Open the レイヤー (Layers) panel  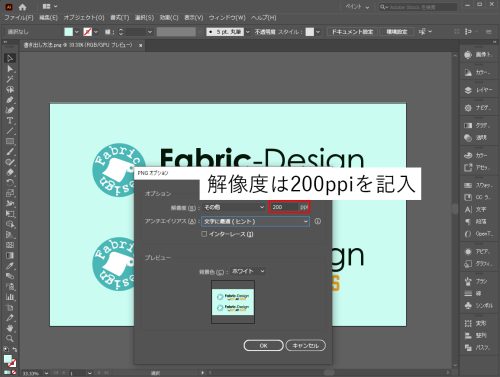478,90
